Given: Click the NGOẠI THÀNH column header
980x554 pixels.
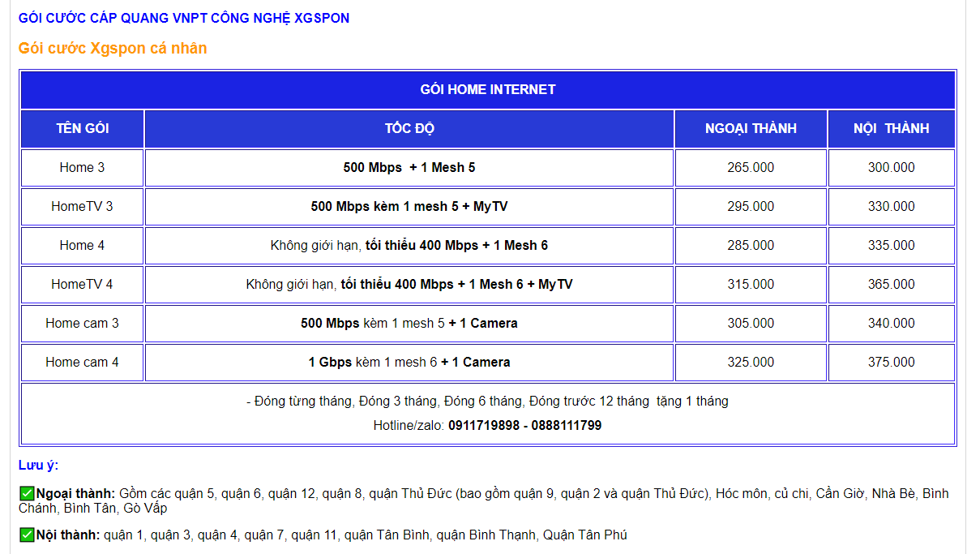Looking at the screenshot, I should click(x=751, y=128).
